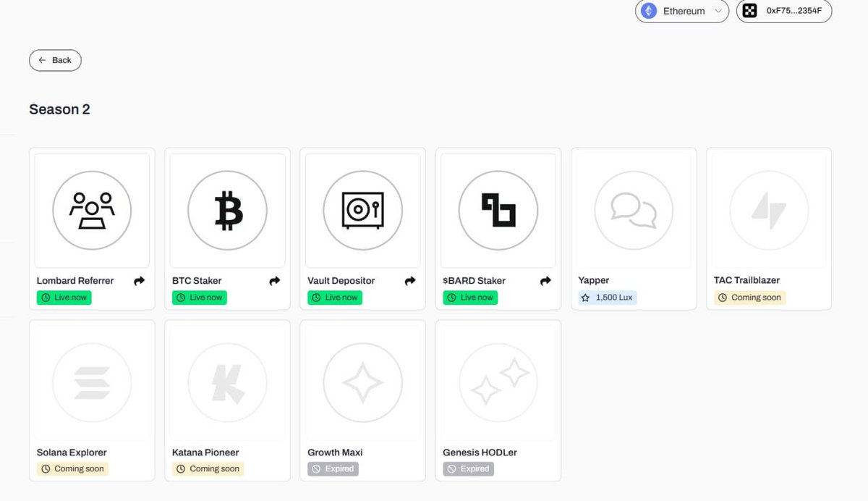The height and width of the screenshot is (501, 868).
Task: Click the Live now tag under BTC Staker
Action: (x=200, y=298)
